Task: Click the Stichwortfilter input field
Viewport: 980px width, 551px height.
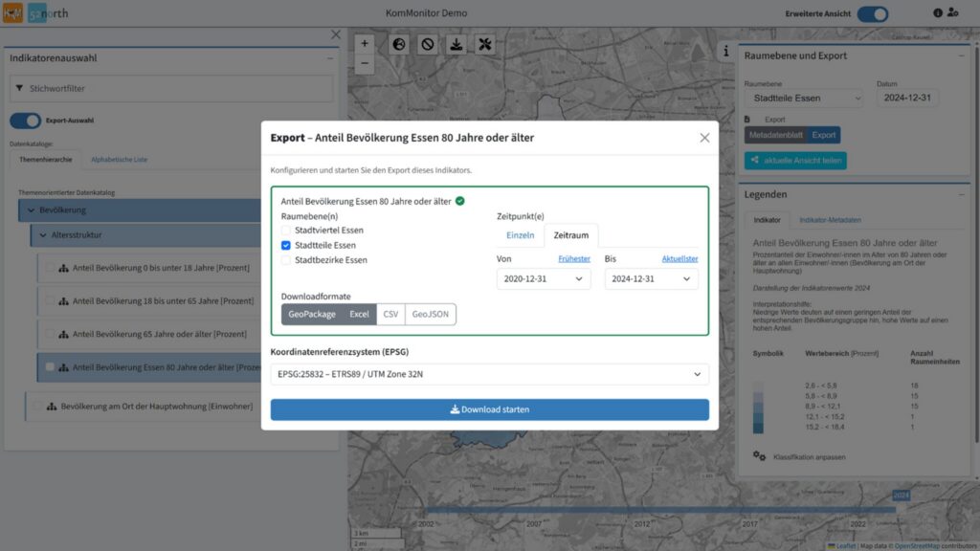Action: click(171, 89)
